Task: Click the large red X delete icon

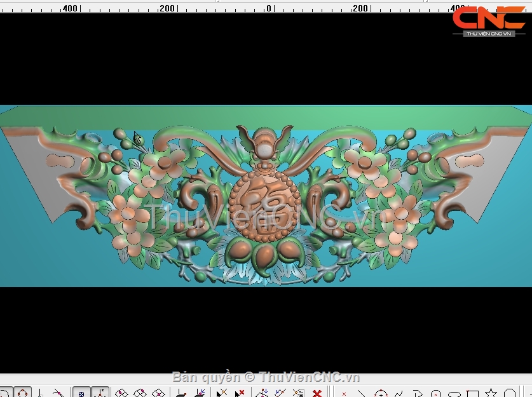Action: pyautogui.click(x=317, y=393)
